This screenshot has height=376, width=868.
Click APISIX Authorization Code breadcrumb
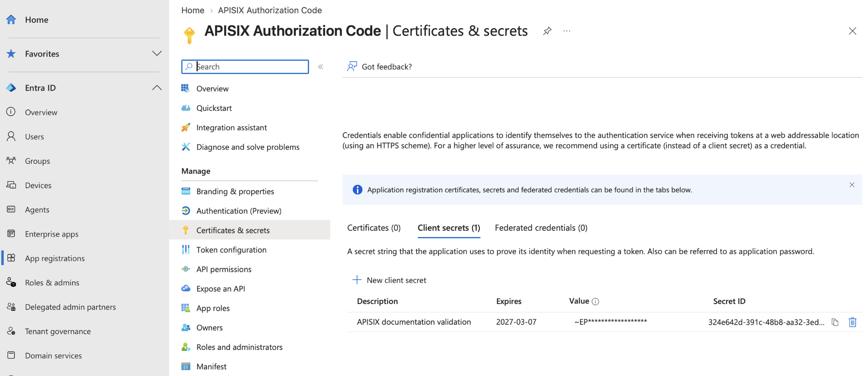(270, 10)
